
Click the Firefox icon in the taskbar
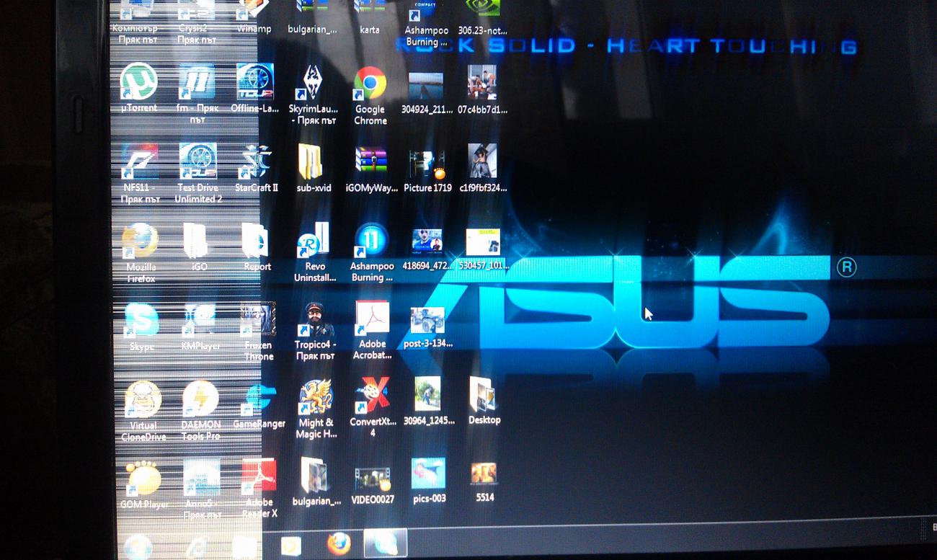338,544
